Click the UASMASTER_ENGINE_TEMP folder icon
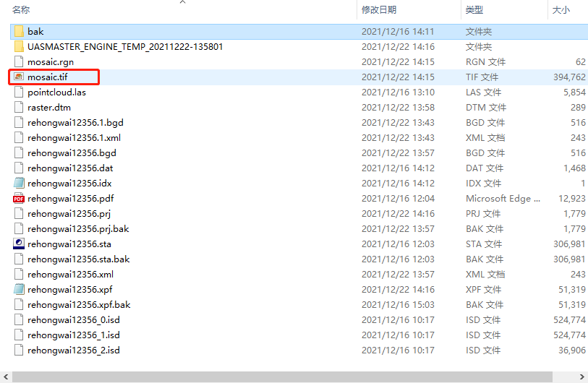This screenshot has width=588, height=383. pos(19,47)
